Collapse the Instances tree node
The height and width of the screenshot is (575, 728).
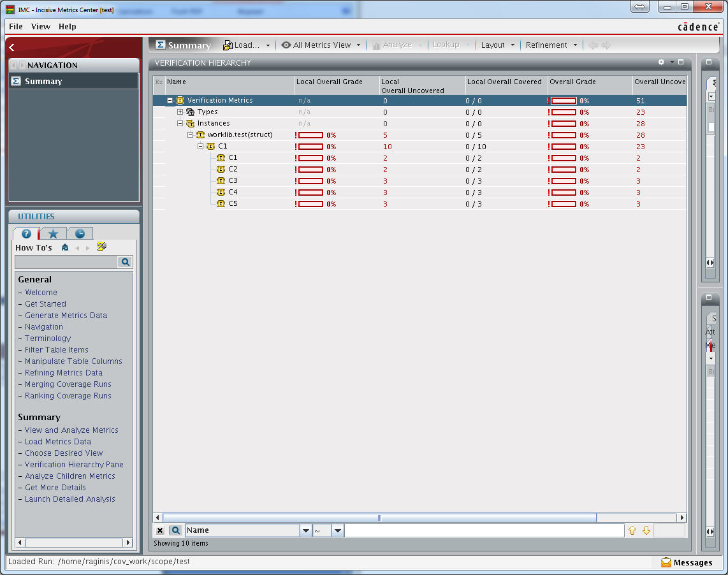coord(180,124)
